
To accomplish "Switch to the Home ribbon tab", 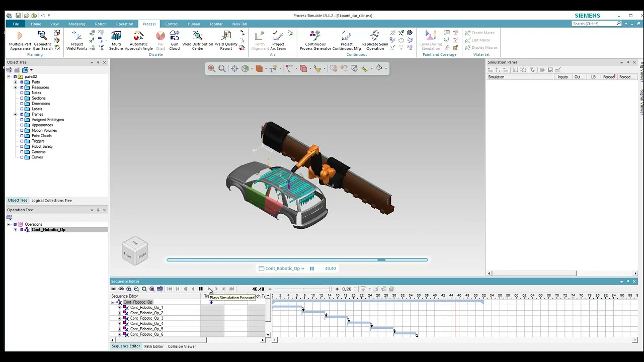I will click(36, 24).
